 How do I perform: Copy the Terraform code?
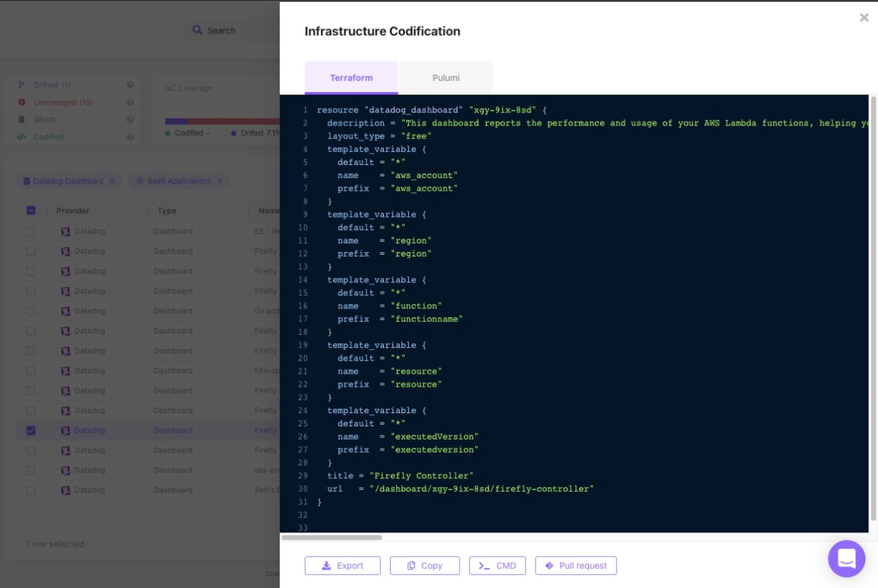[x=425, y=566]
